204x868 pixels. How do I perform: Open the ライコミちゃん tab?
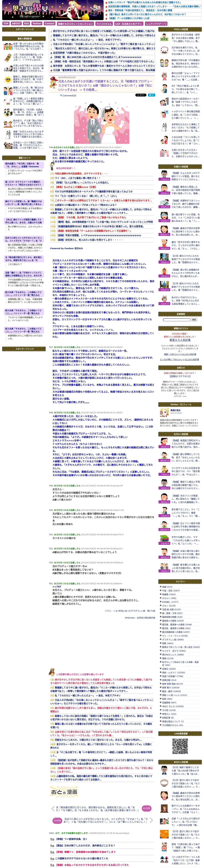(104, 24)
